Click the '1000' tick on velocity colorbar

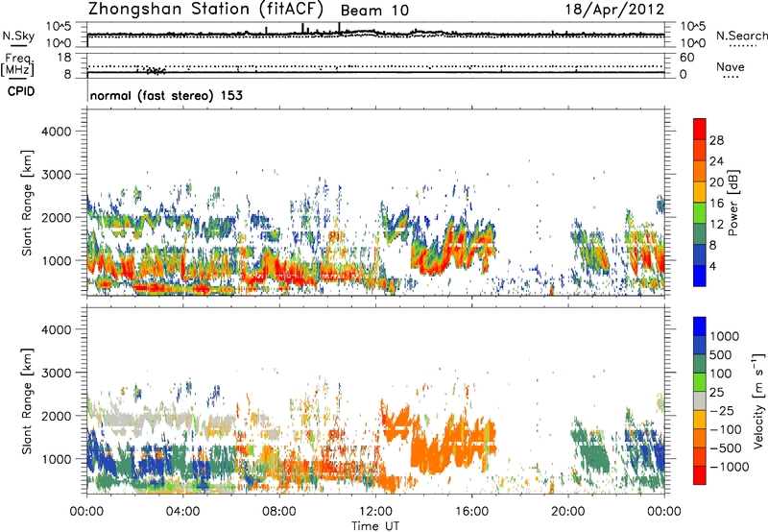(x=725, y=336)
